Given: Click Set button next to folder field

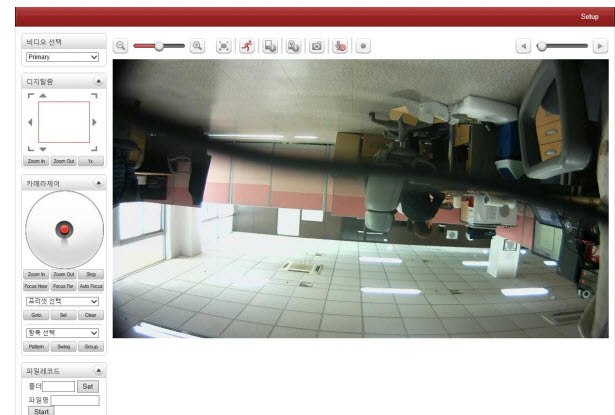Looking at the screenshot, I should (88, 386).
